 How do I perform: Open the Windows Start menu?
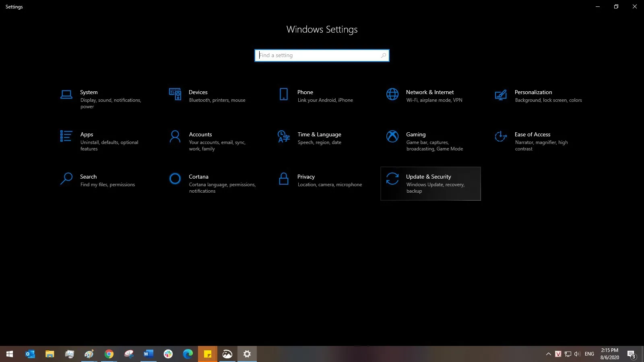coord(10,354)
